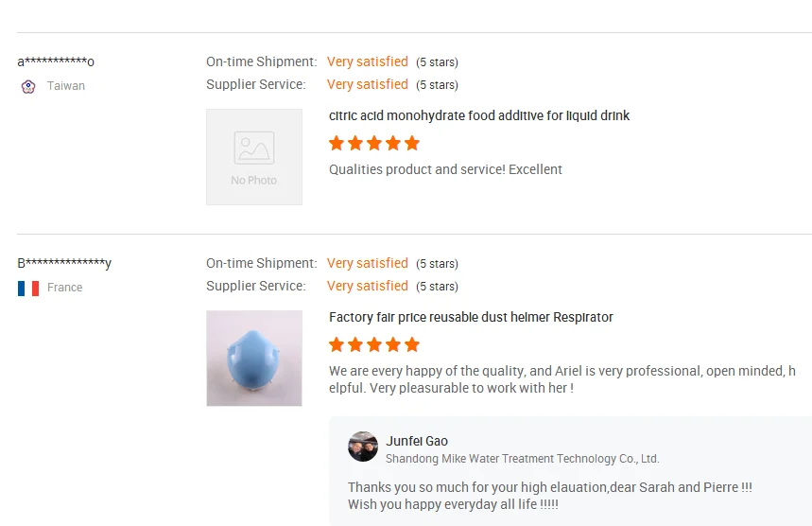Click Shandong Mike Water Treatment company name
The width and height of the screenshot is (812, 526).
point(522,459)
